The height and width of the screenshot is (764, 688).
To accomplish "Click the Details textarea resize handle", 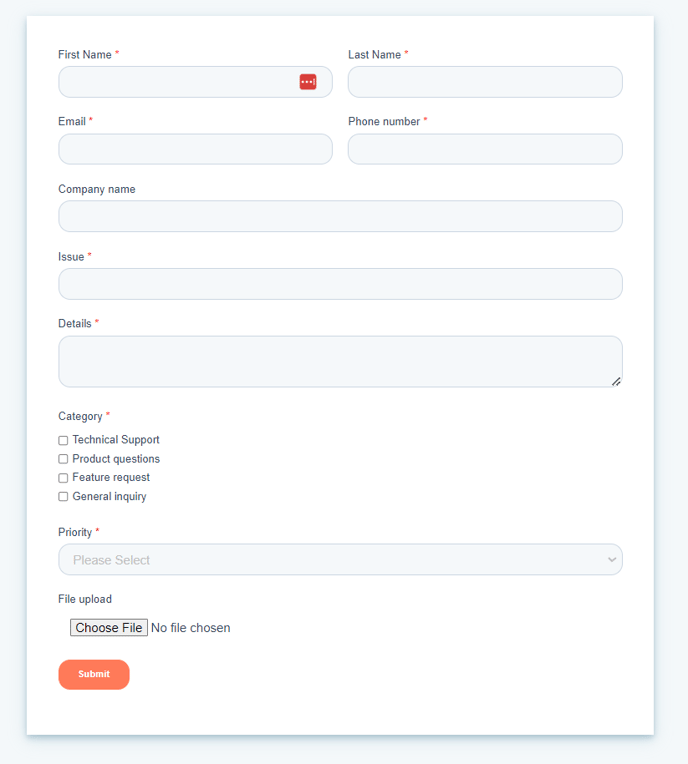I will pos(616,381).
